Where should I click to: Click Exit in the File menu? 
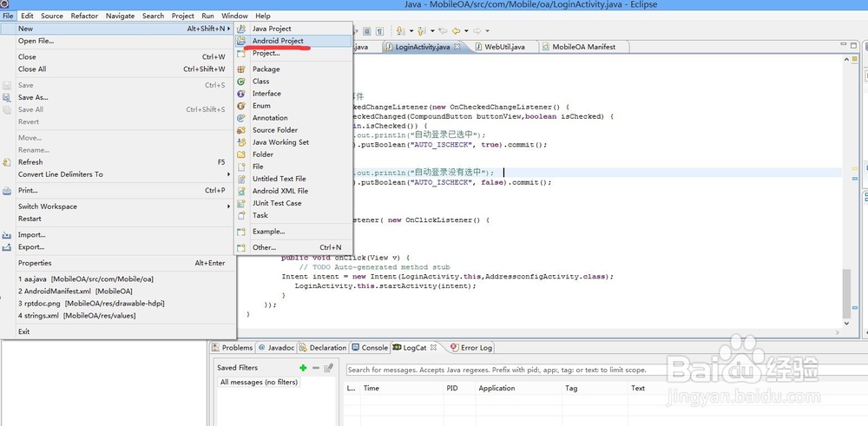[x=118, y=331]
